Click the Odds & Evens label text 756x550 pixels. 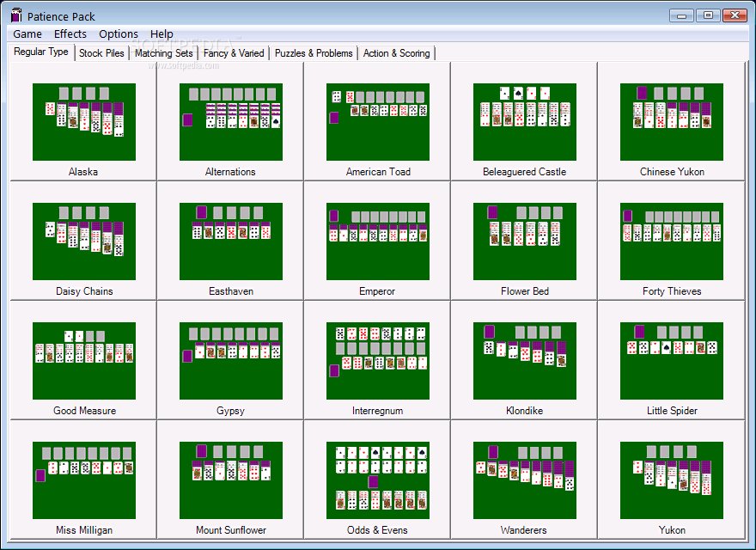click(x=377, y=529)
